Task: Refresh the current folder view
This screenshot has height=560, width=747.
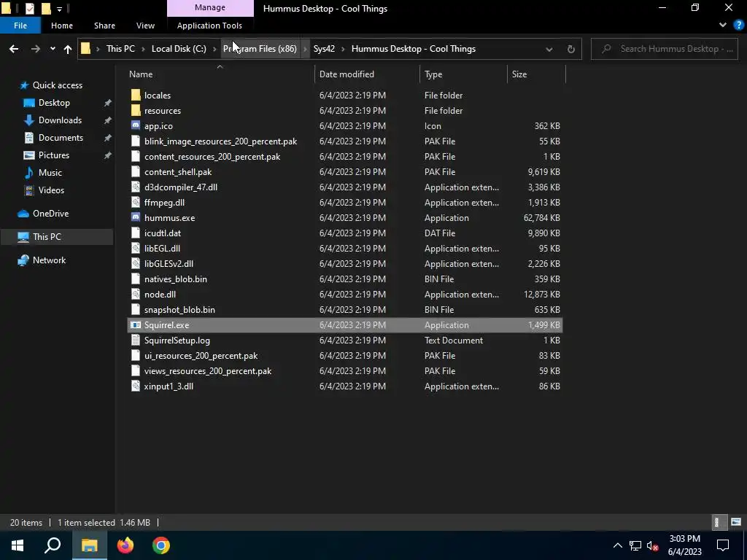Action: [x=570, y=49]
